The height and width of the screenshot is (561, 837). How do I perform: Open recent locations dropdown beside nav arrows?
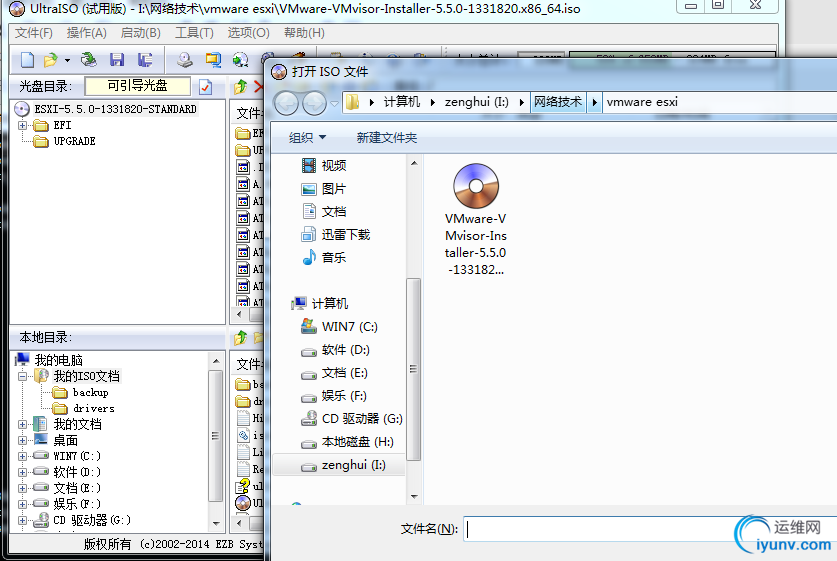click(x=334, y=103)
